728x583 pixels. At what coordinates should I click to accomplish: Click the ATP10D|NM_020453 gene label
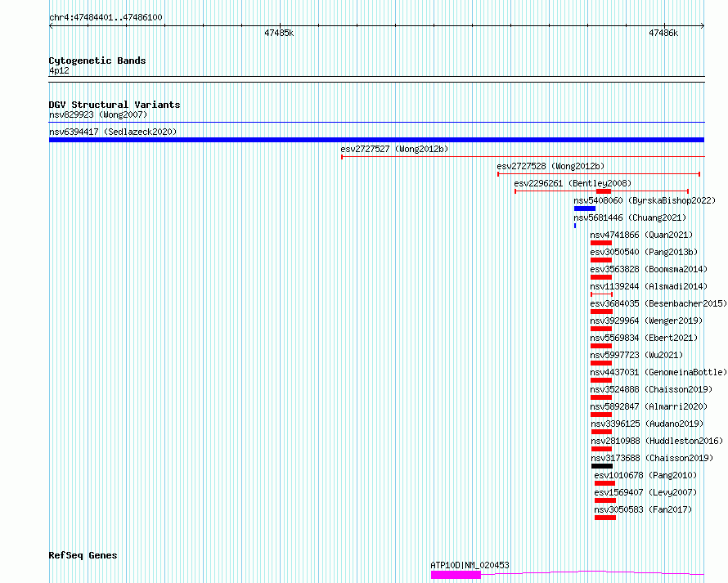pyautogui.click(x=470, y=565)
